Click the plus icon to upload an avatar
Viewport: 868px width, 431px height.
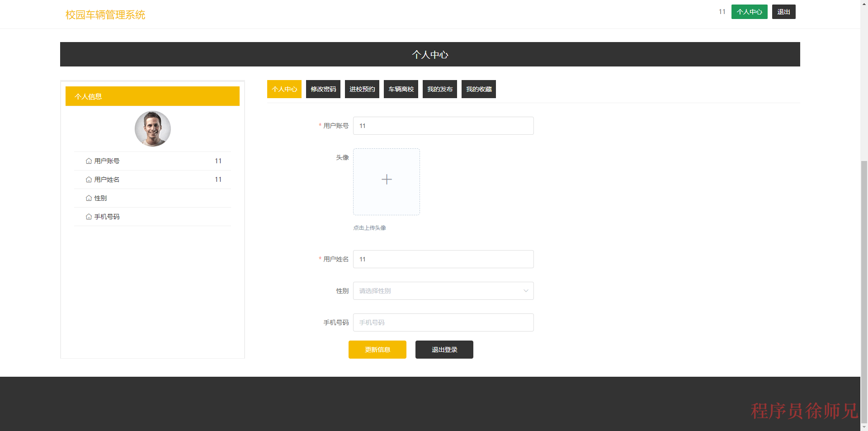[x=386, y=180]
